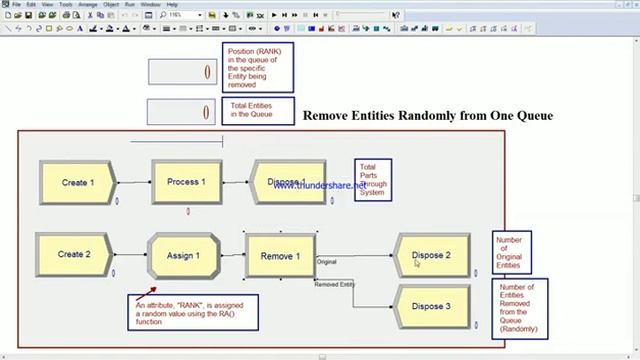Apply the Line Color pen swatch
Screen dimensions: 640x360
(93, 29)
